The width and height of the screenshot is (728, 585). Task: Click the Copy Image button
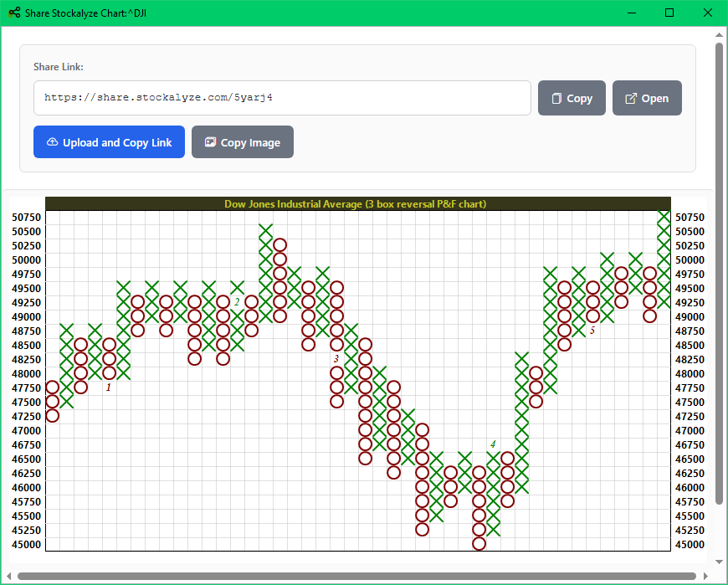tap(243, 142)
